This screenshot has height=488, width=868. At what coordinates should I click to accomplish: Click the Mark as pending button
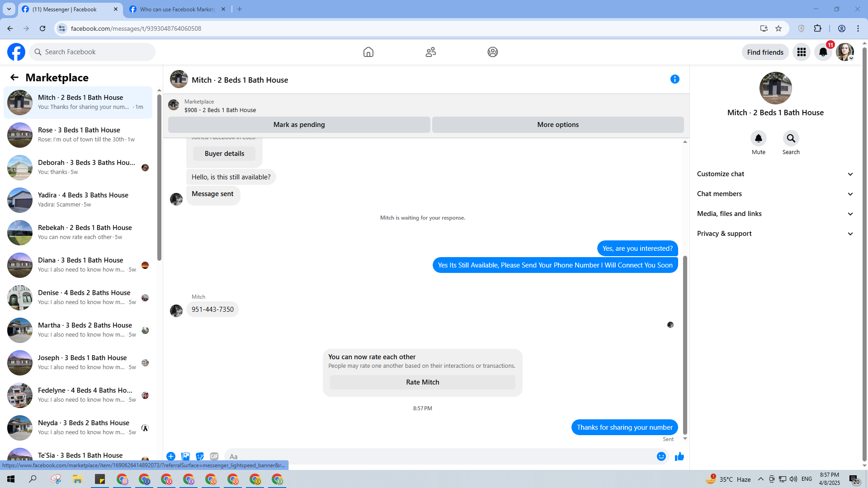point(299,125)
